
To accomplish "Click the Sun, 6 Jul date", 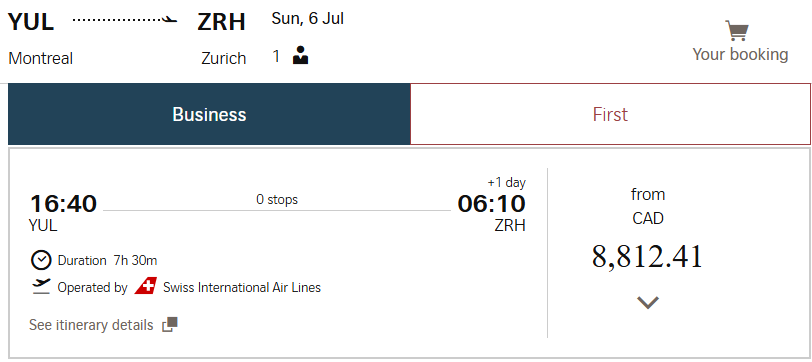I will pyautogui.click(x=308, y=19).
